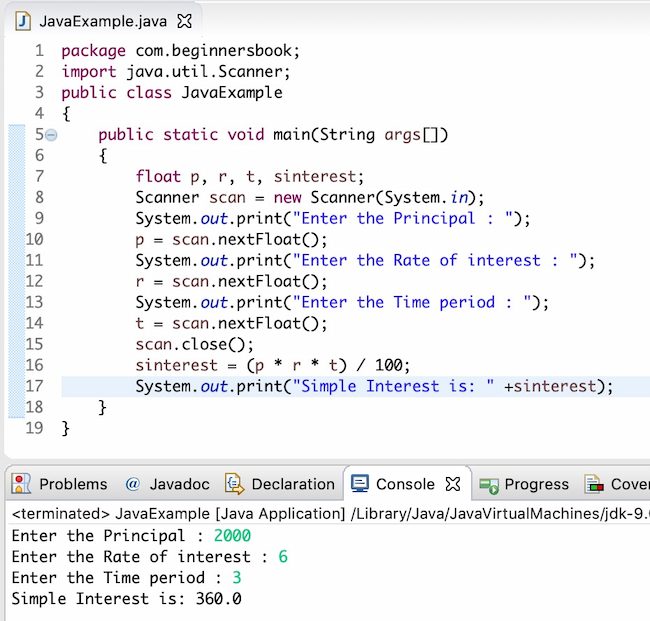The height and width of the screenshot is (621, 650).
Task: Click the Java file icon in editor tab
Action: coord(21,20)
